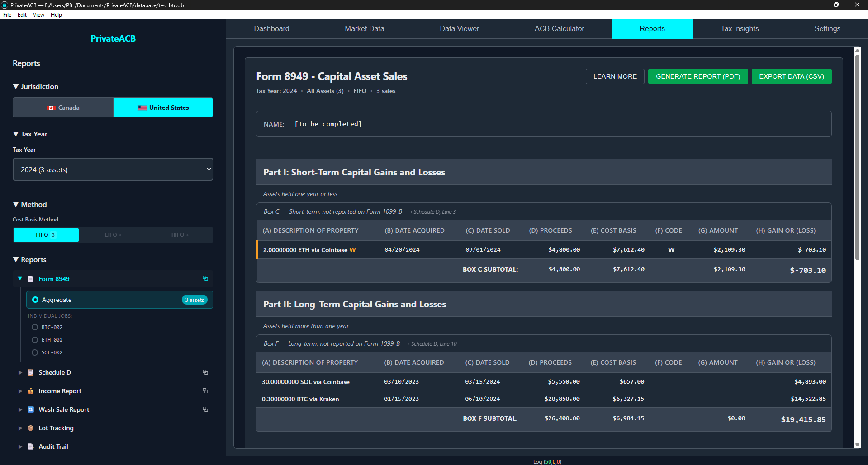This screenshot has width=868, height=465.
Task: Switch jurisdiction to Canada
Action: [63, 107]
